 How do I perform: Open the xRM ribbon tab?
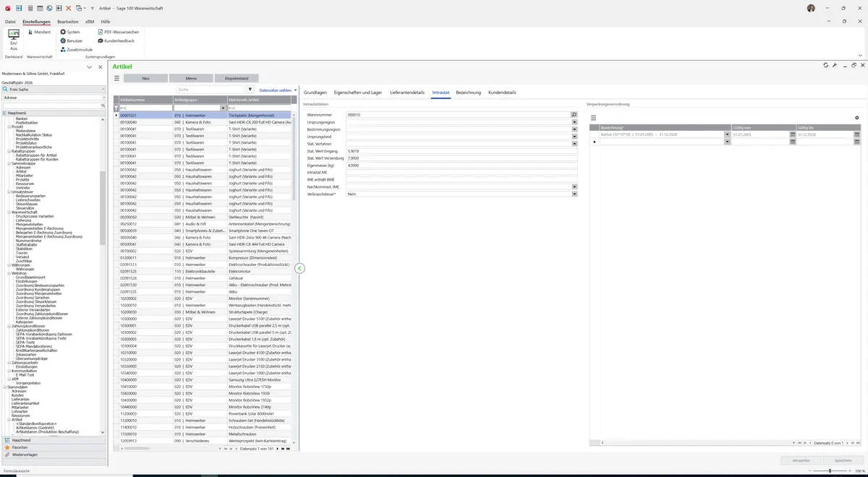click(90, 22)
